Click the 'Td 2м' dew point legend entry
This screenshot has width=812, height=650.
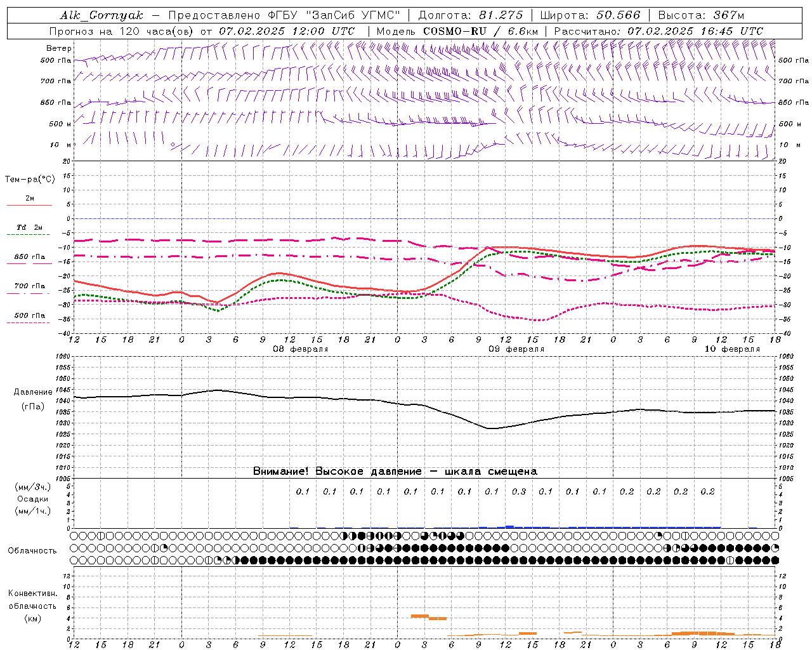(30, 227)
